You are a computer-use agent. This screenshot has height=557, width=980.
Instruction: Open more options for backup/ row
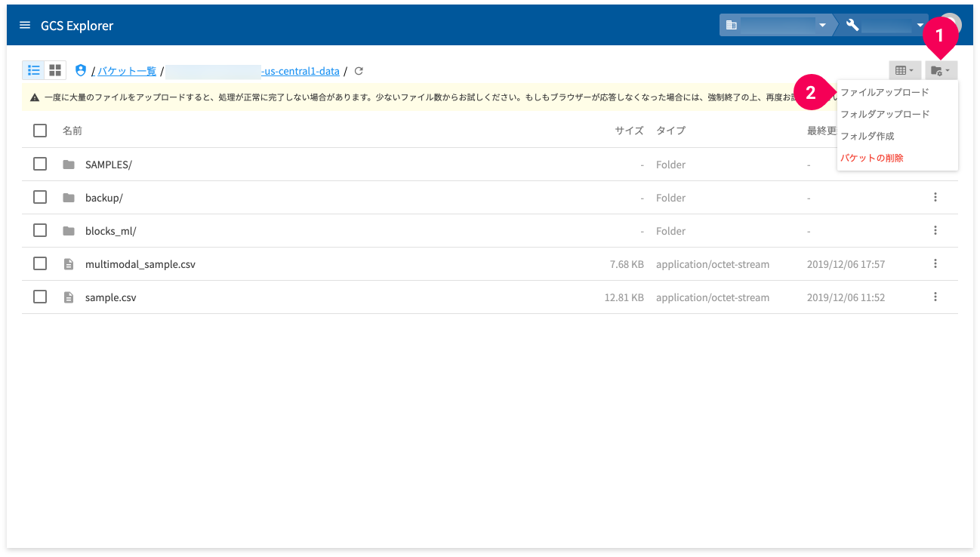tap(935, 197)
